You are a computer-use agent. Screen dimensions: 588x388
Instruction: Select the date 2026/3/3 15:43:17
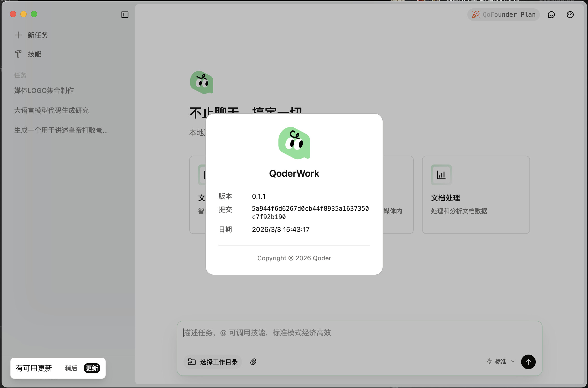(x=281, y=230)
